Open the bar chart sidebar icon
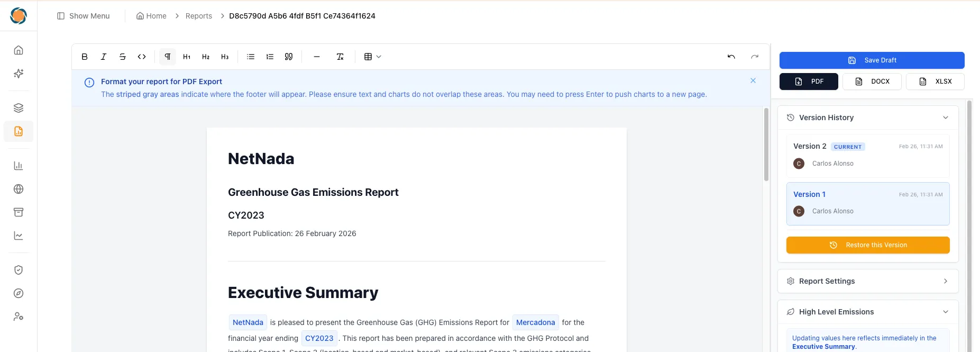 click(19, 166)
